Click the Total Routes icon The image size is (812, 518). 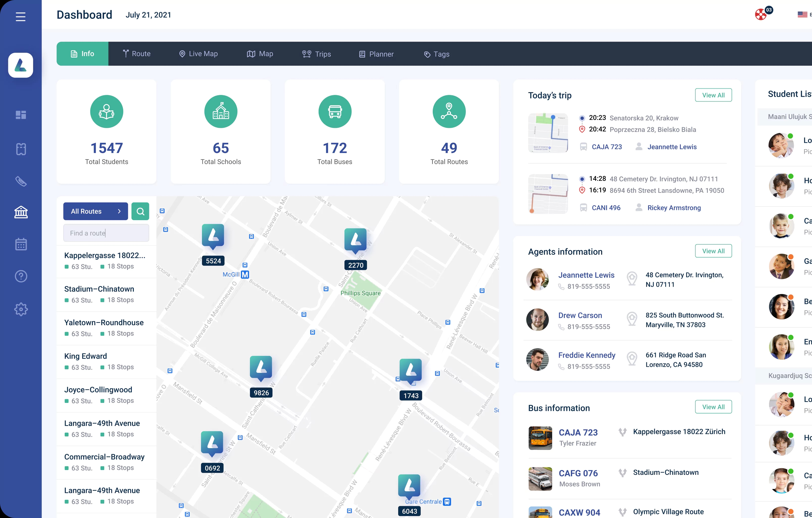tap(449, 112)
